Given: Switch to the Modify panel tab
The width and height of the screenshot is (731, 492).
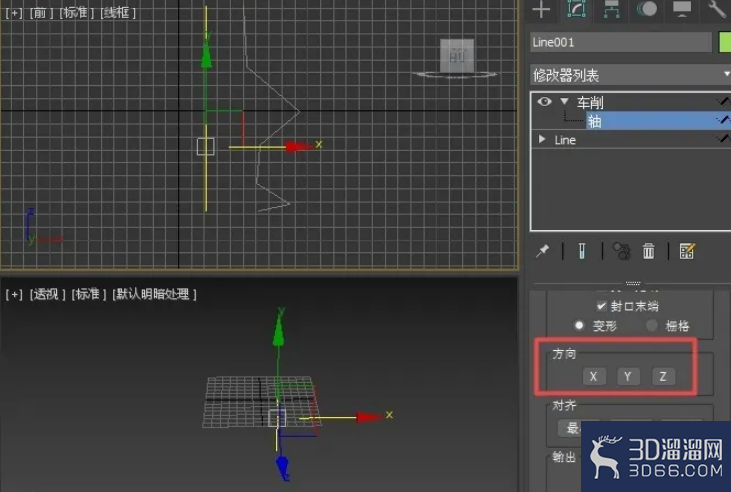Looking at the screenshot, I should coord(576,9).
